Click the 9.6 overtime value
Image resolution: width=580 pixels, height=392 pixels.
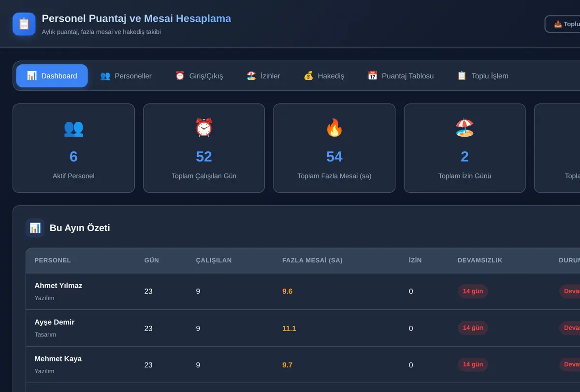(287, 291)
